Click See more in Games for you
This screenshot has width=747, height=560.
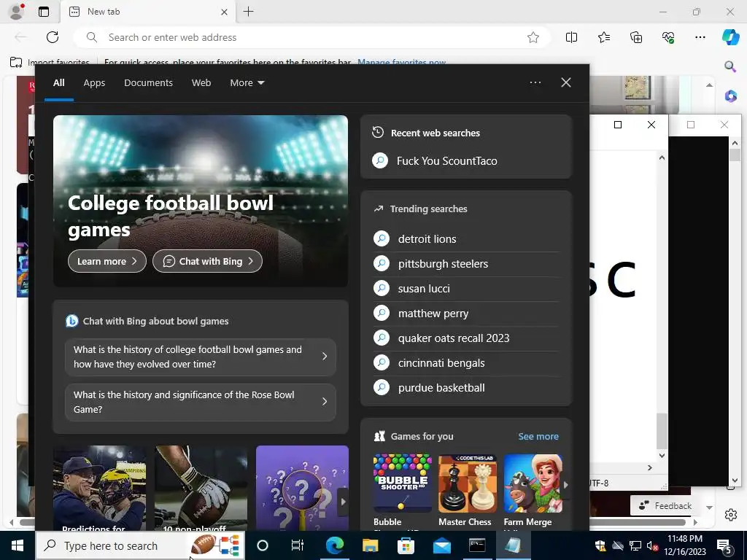coord(538,436)
